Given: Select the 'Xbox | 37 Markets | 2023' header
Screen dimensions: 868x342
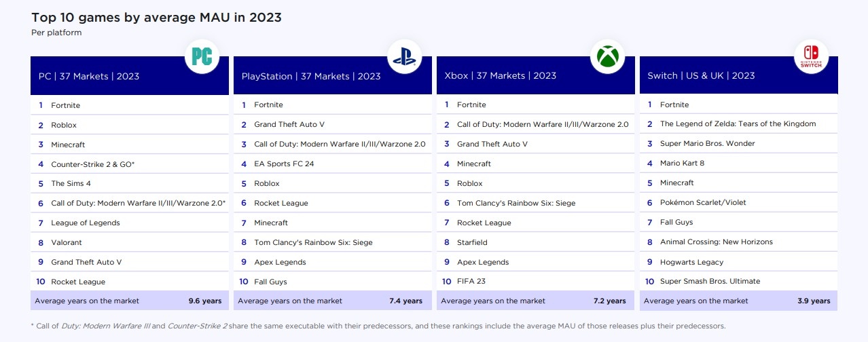Looking at the screenshot, I should (x=535, y=75).
